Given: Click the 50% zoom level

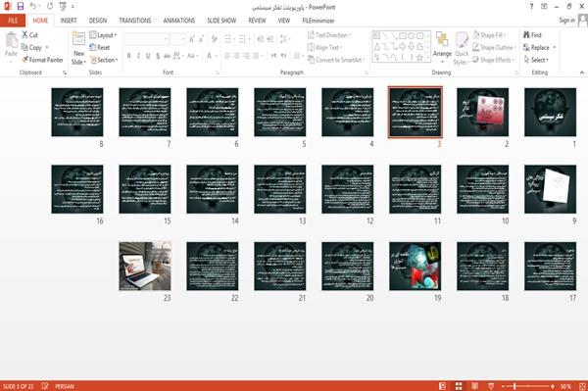Looking at the screenshot, I should [x=565, y=386].
